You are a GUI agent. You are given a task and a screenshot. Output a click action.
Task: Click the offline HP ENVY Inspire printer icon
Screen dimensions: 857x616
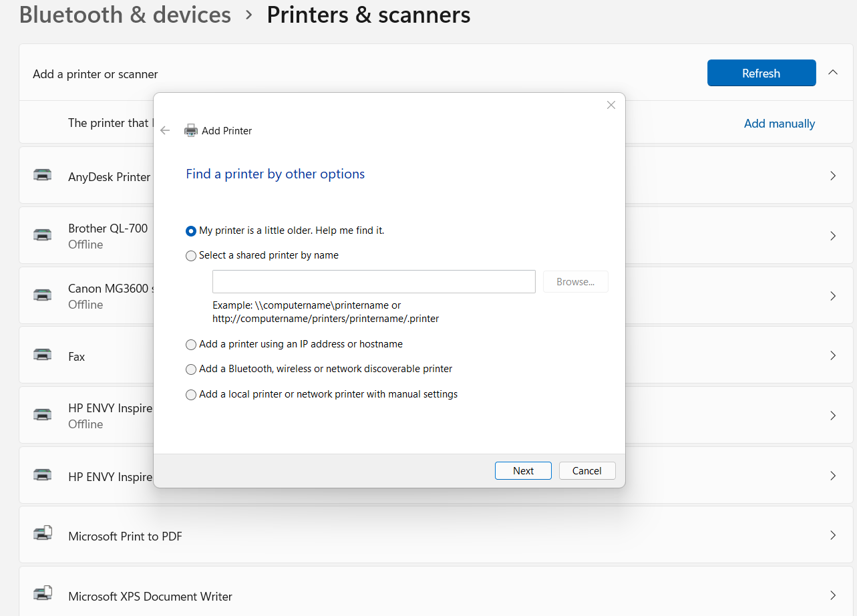pos(43,415)
